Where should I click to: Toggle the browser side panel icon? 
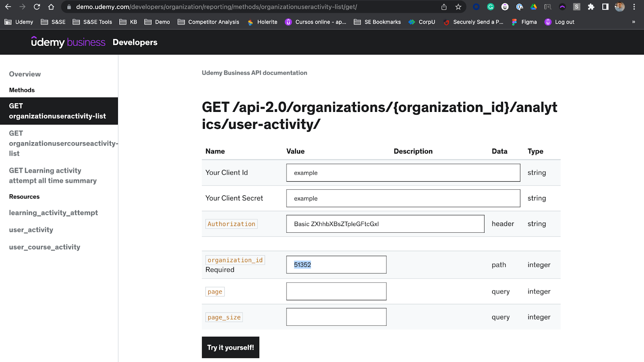pos(605,7)
